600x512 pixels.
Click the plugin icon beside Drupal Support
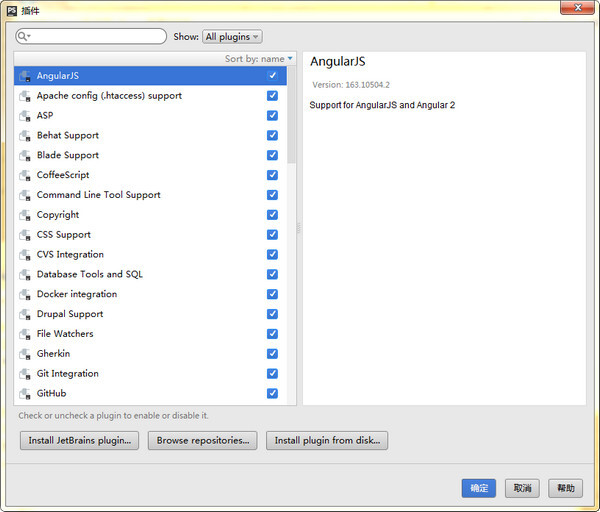point(25,315)
